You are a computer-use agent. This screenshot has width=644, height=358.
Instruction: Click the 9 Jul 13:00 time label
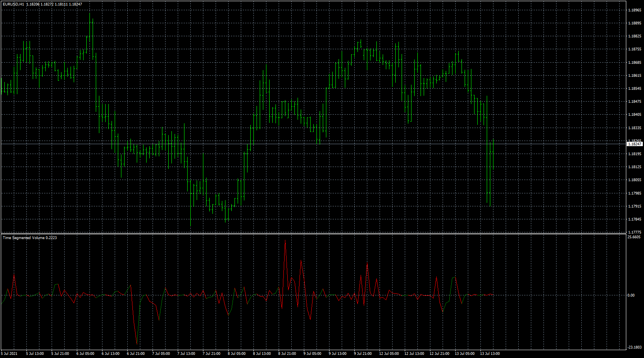pyautogui.click(x=338, y=354)
